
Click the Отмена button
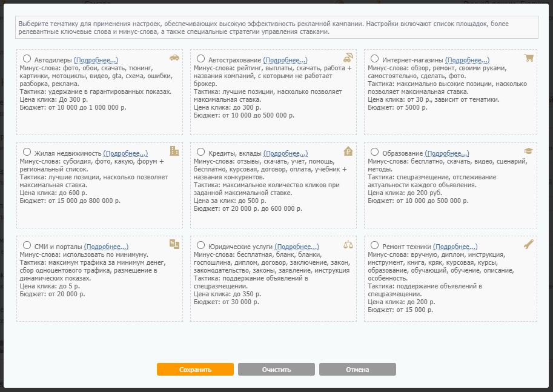357,370
